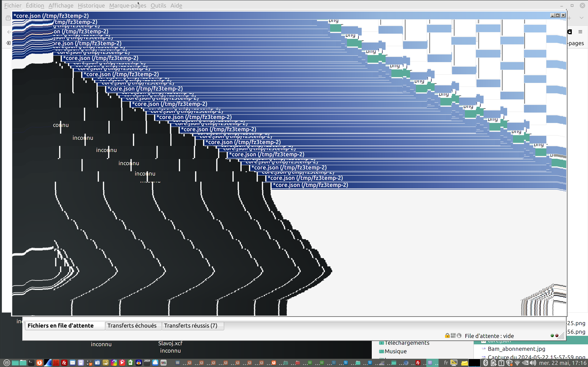The width and height of the screenshot is (588, 367).
Task: Open the screenshot camera launcher
Action: click(x=97, y=363)
